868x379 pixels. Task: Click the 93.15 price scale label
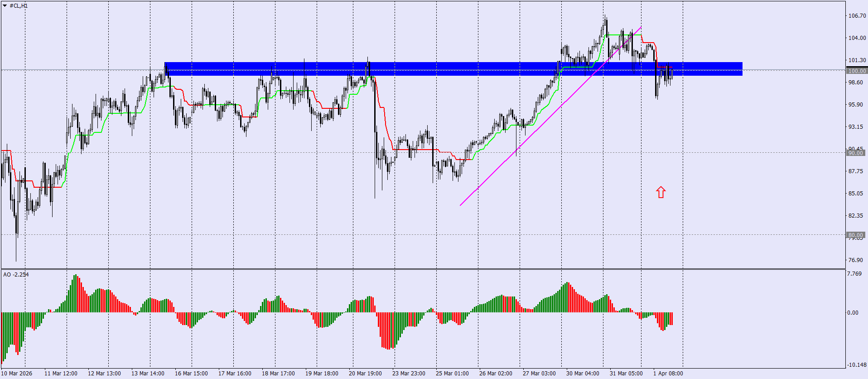pos(856,126)
